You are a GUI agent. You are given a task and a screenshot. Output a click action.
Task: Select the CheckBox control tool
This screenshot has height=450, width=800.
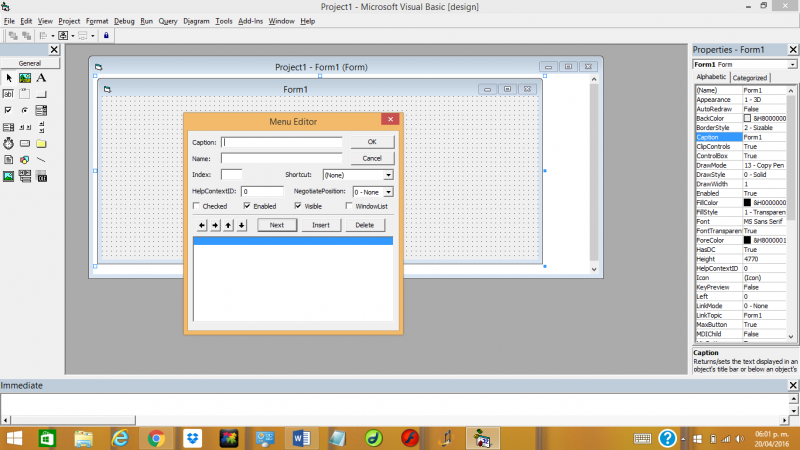tap(9, 110)
